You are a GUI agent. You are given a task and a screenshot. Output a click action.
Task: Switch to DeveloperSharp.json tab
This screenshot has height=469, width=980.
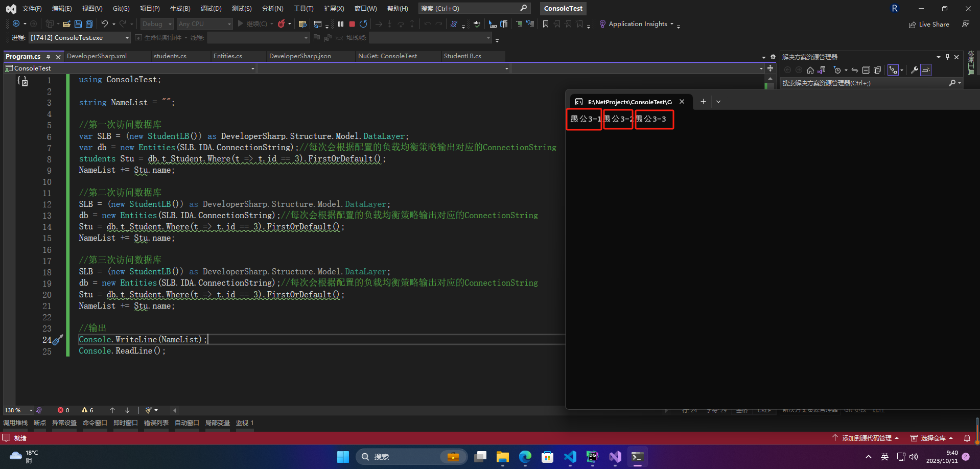pyautogui.click(x=300, y=56)
